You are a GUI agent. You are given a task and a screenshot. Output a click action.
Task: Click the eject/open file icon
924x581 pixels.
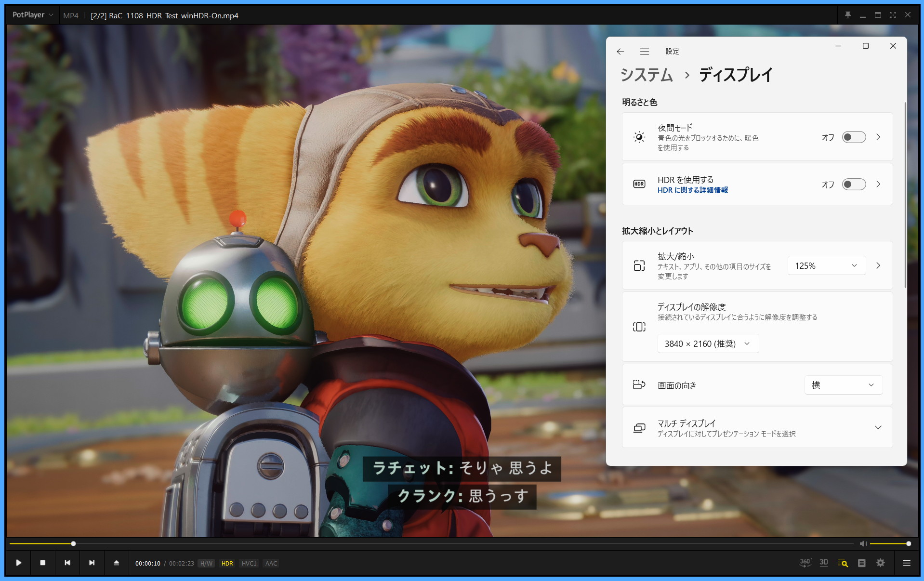coord(117,563)
